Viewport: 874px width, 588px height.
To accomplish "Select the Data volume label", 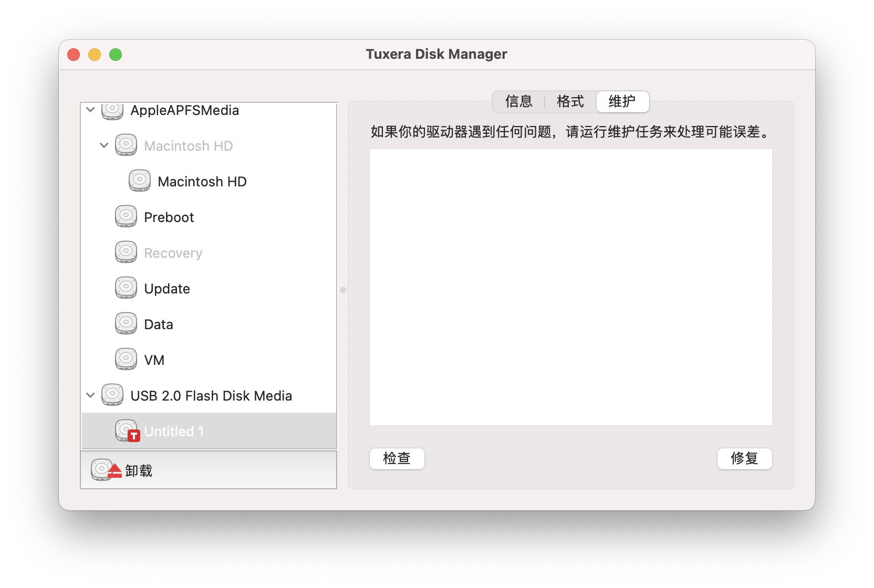I will click(158, 324).
